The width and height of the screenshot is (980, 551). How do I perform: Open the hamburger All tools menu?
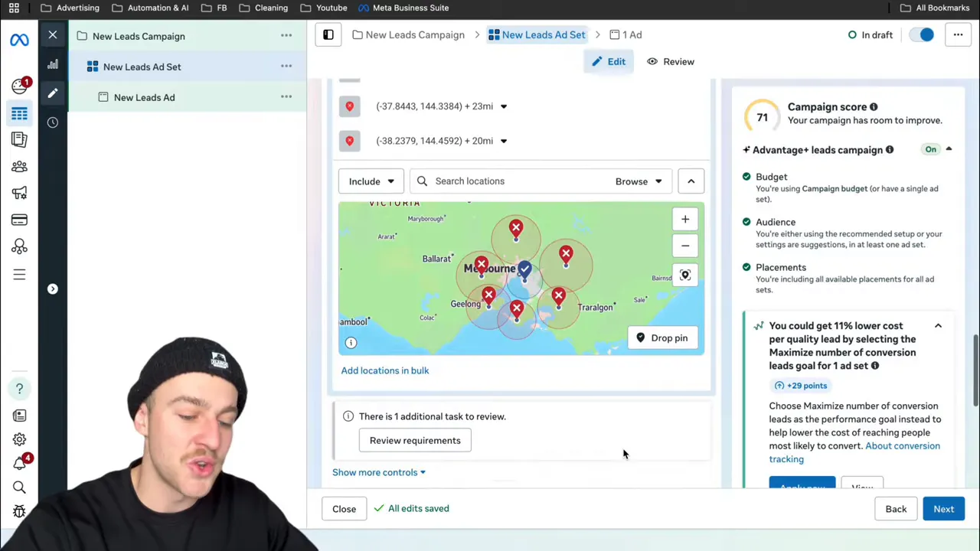tap(19, 274)
